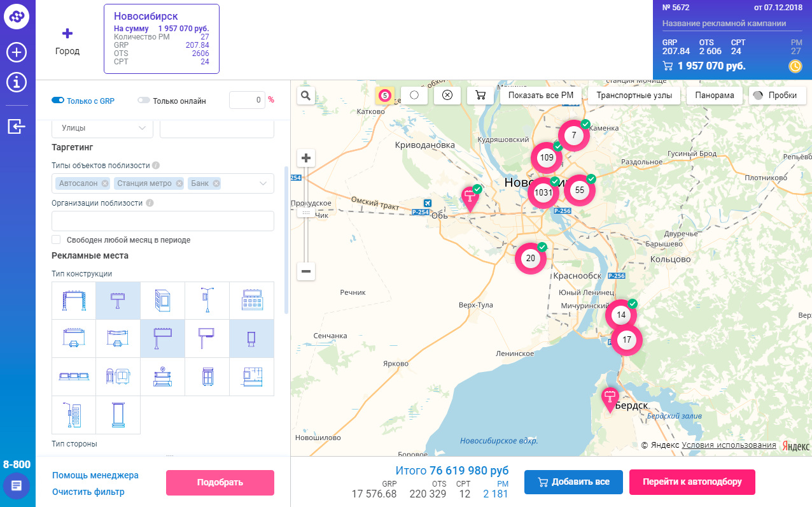Select the lamppost banner construction type
812x507 pixels.
207,301
